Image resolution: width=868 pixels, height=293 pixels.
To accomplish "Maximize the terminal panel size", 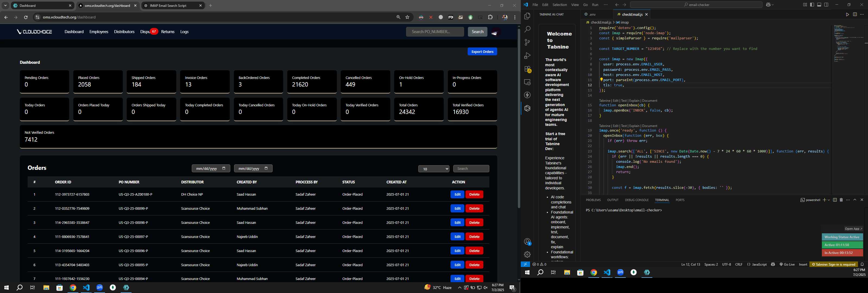I will pyautogui.click(x=855, y=200).
